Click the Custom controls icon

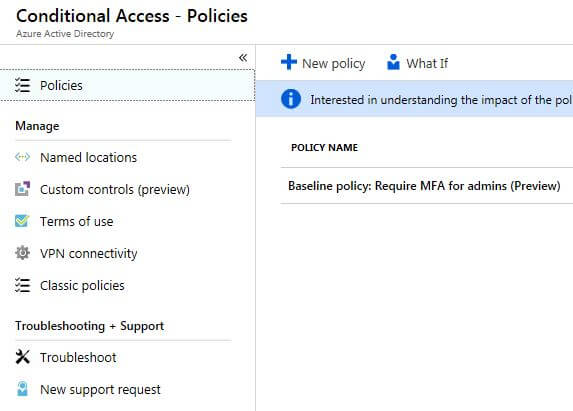point(22,189)
